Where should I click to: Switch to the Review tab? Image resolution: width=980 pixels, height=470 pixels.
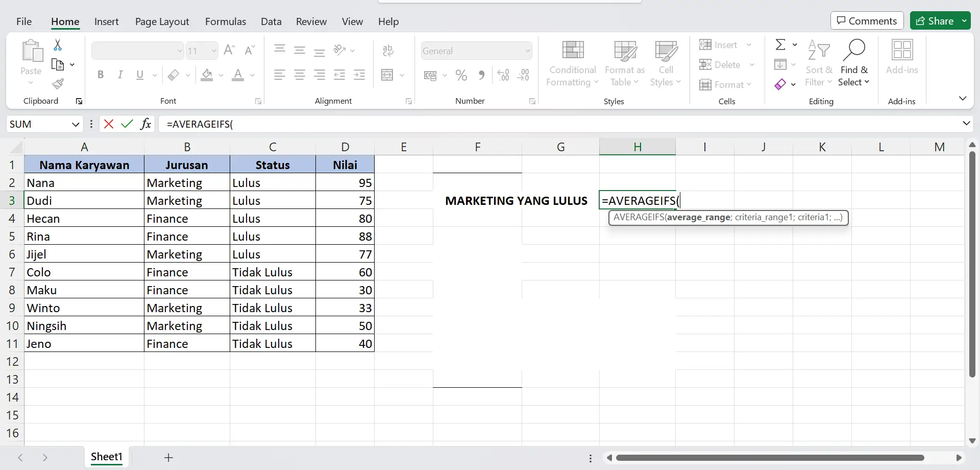coord(311,21)
